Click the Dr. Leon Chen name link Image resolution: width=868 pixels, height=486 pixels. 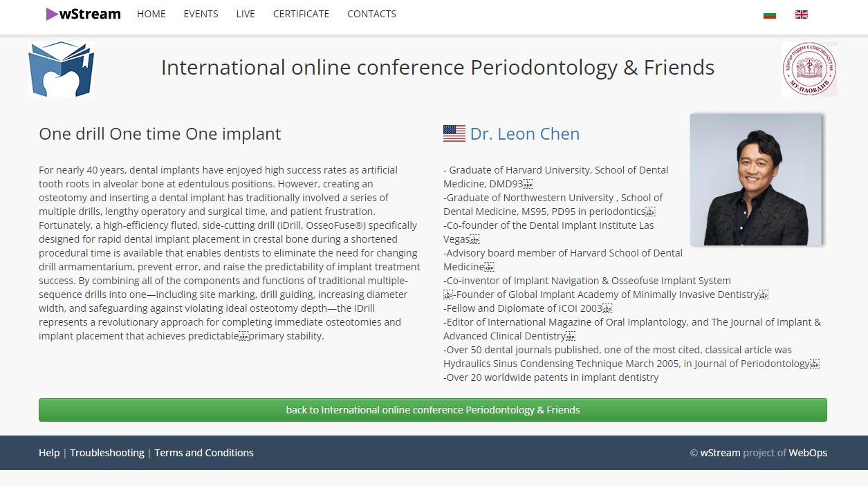(525, 134)
